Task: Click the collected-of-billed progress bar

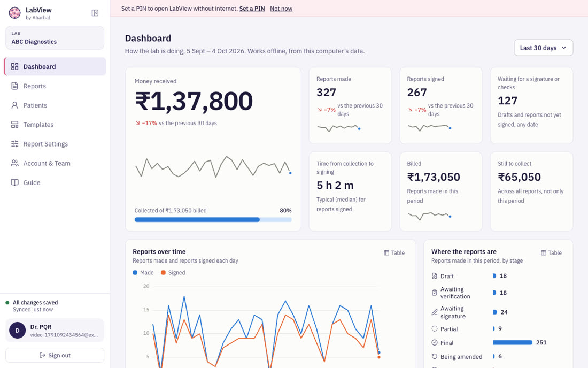Action: coord(213,220)
